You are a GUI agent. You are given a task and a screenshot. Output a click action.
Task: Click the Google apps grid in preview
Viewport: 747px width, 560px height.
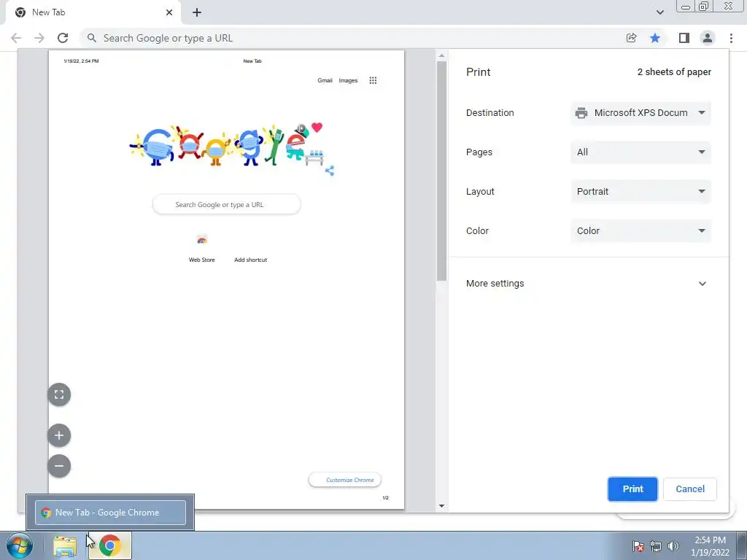[x=373, y=80]
